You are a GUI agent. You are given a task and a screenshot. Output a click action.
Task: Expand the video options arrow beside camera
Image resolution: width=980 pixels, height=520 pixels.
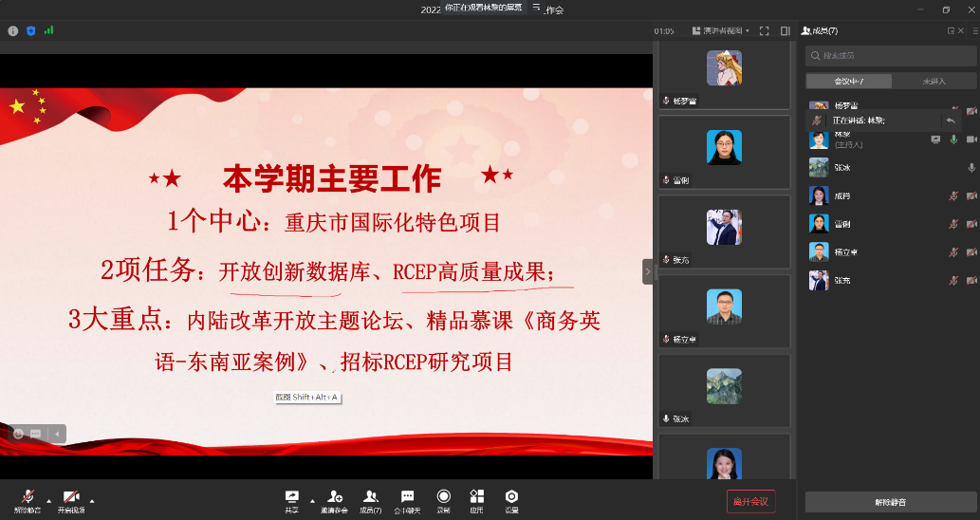[92, 500]
